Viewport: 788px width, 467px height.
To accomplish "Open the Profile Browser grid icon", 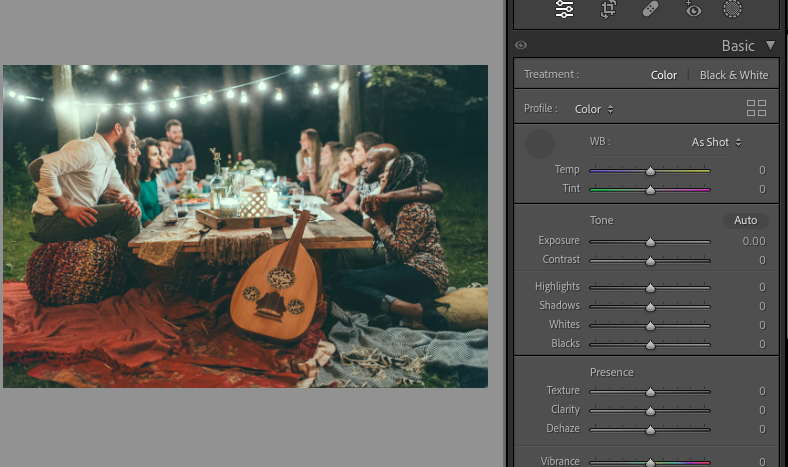I will [x=756, y=108].
